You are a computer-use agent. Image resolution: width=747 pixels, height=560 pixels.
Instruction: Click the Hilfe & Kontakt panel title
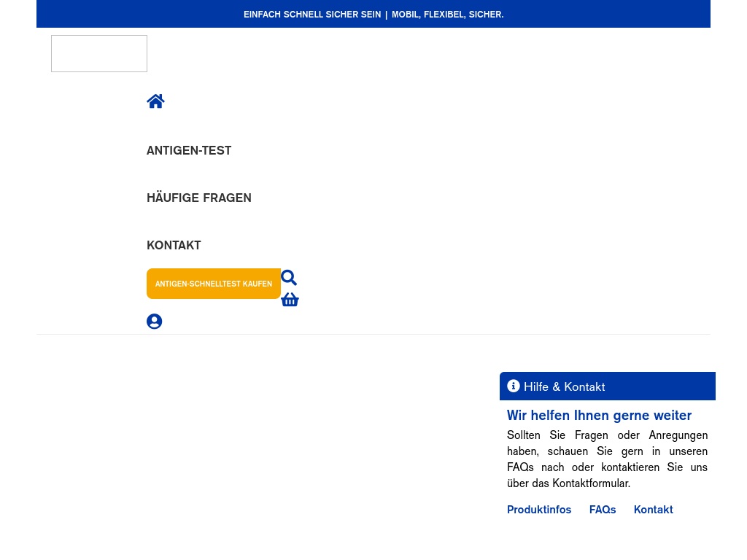564,387
